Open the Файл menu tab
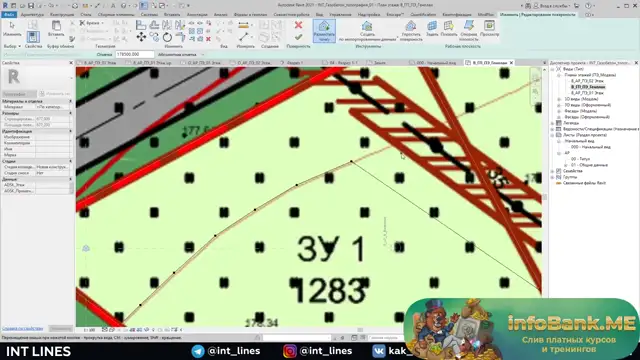Image resolution: width=640 pixels, height=360 pixels. click(9, 14)
